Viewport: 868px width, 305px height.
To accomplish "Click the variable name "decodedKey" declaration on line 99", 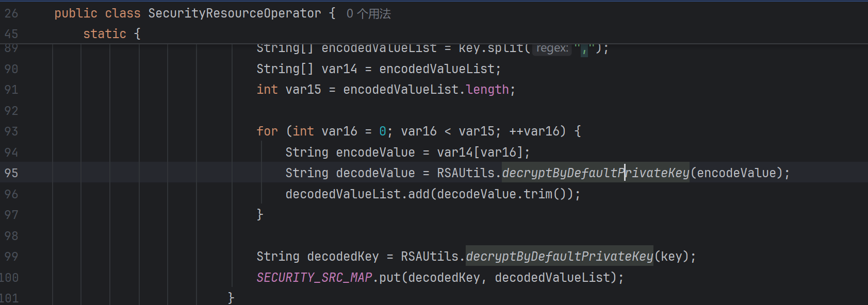I will coord(343,257).
